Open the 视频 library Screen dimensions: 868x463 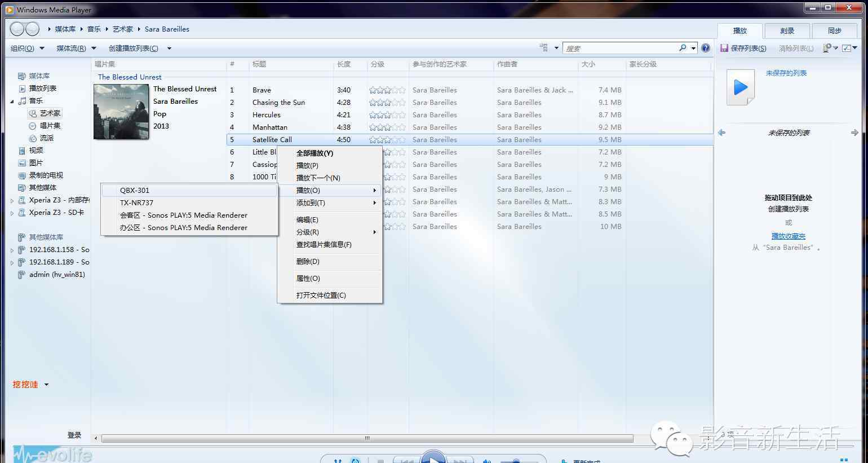click(30, 150)
